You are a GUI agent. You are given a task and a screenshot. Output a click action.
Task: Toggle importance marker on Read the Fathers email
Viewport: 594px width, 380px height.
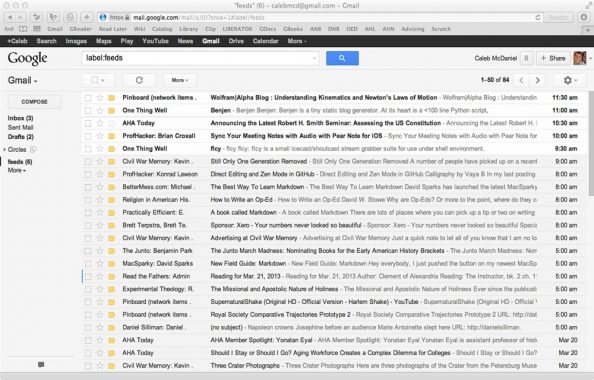(112, 276)
